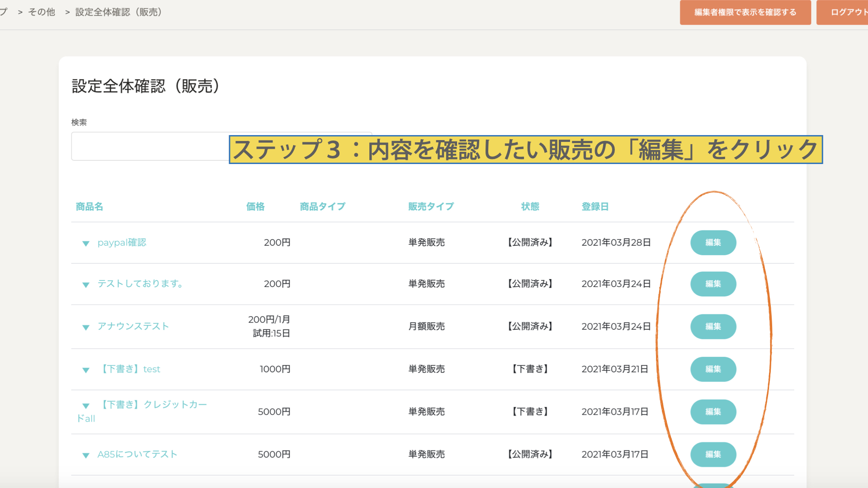This screenshot has width=868, height=488.
Task: Click 編集 for paypal確認
Action: click(713, 243)
